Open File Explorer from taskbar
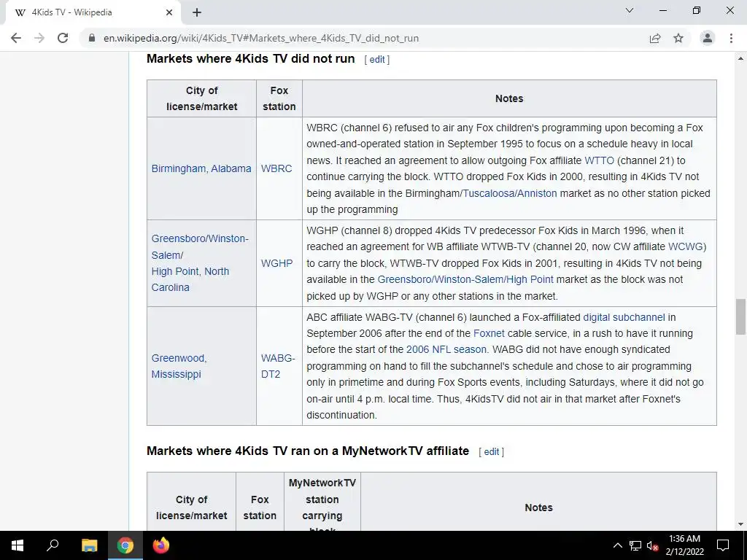747x560 pixels. (x=89, y=545)
